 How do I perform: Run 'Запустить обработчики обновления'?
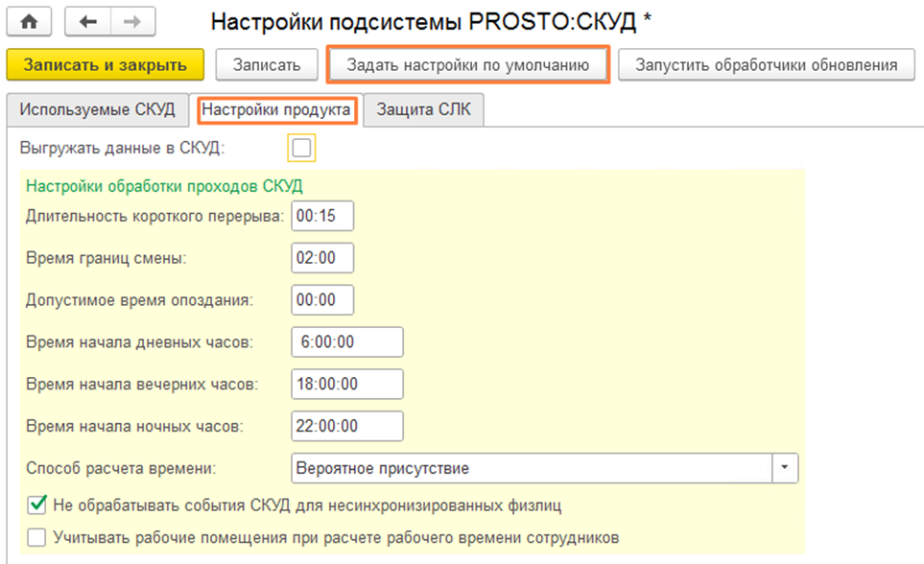point(764,65)
